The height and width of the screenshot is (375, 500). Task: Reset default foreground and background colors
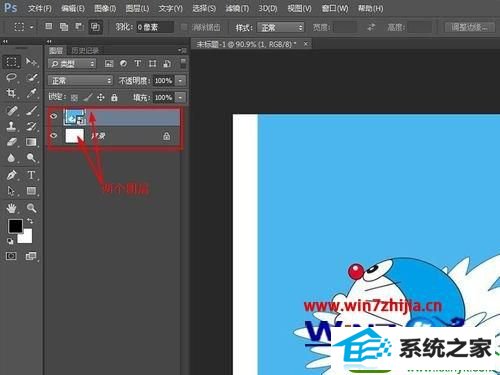[x=10, y=241]
